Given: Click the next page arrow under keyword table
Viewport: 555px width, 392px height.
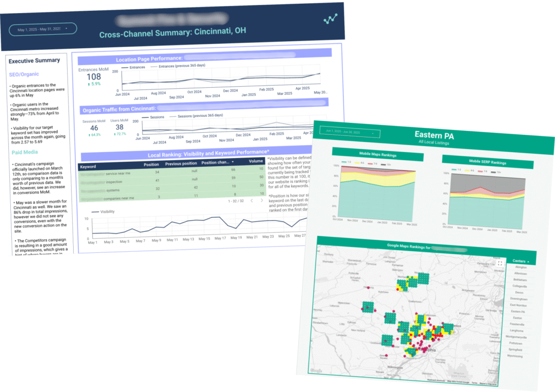Looking at the screenshot, I should pyautogui.click(x=262, y=200).
